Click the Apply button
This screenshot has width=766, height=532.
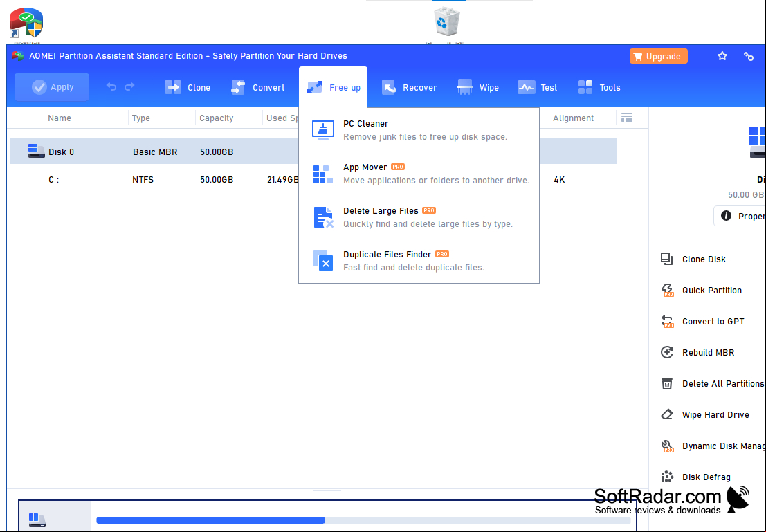[52, 87]
